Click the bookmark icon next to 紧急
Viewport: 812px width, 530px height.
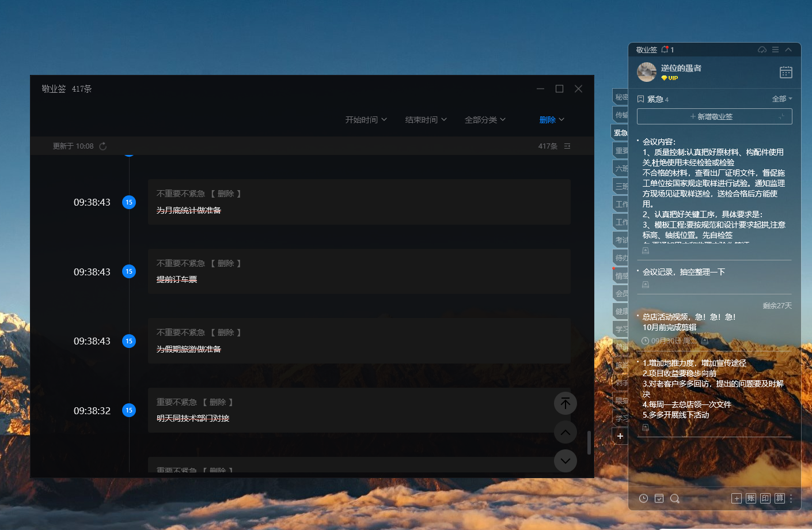click(640, 99)
